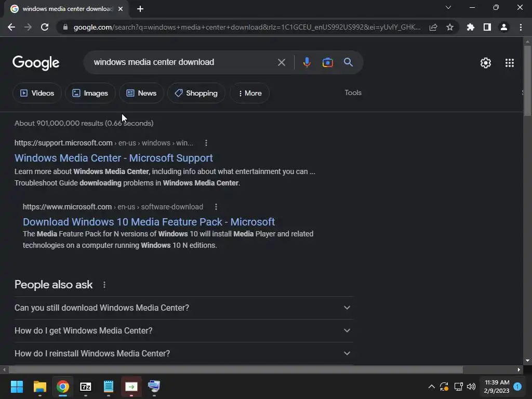The width and height of the screenshot is (532, 399).
Task: Show hidden system tray icons
Action: click(432, 387)
